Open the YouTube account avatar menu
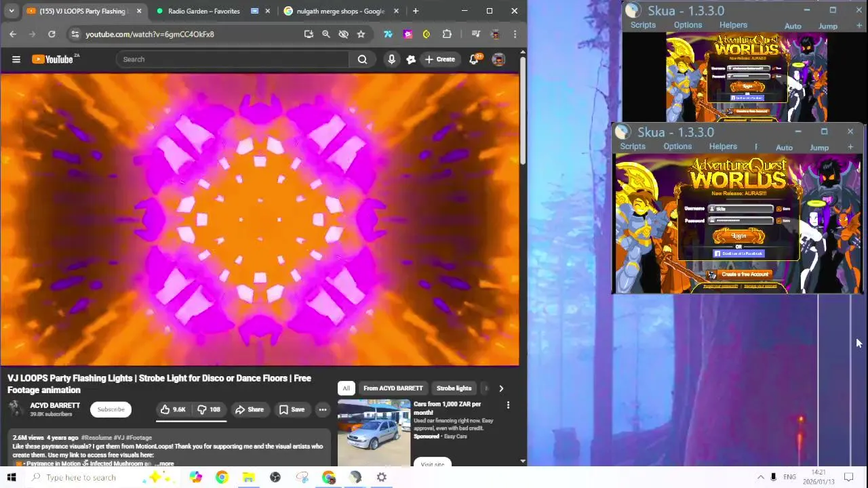This screenshot has height=488, width=868. point(498,60)
